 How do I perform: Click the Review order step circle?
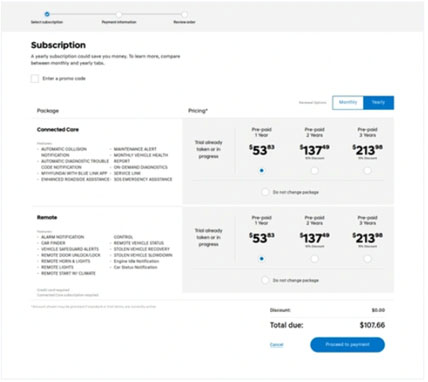pos(184,14)
